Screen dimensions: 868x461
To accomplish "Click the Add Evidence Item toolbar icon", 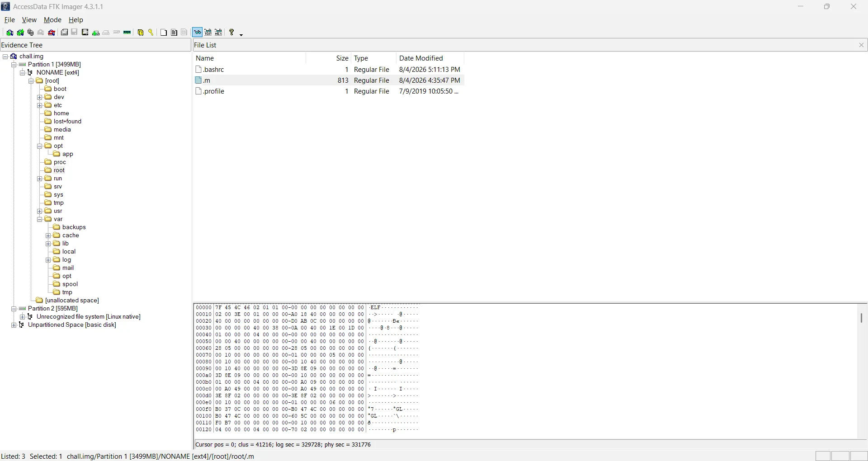I will click(x=9, y=33).
